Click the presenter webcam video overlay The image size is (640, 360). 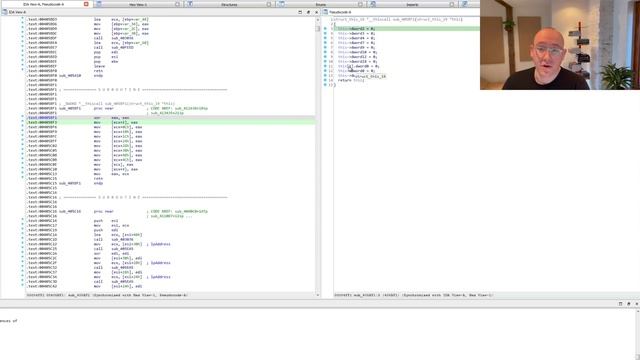tap(560, 44)
